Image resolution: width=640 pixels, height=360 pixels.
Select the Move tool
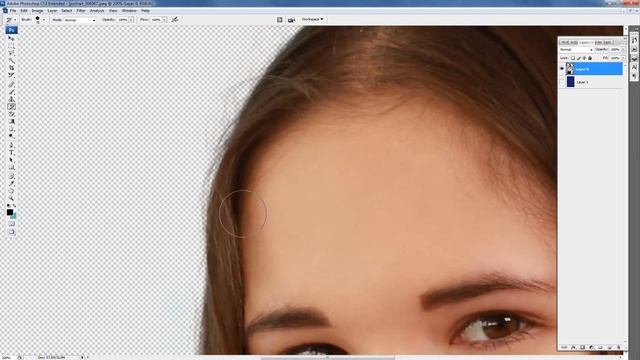[11, 38]
